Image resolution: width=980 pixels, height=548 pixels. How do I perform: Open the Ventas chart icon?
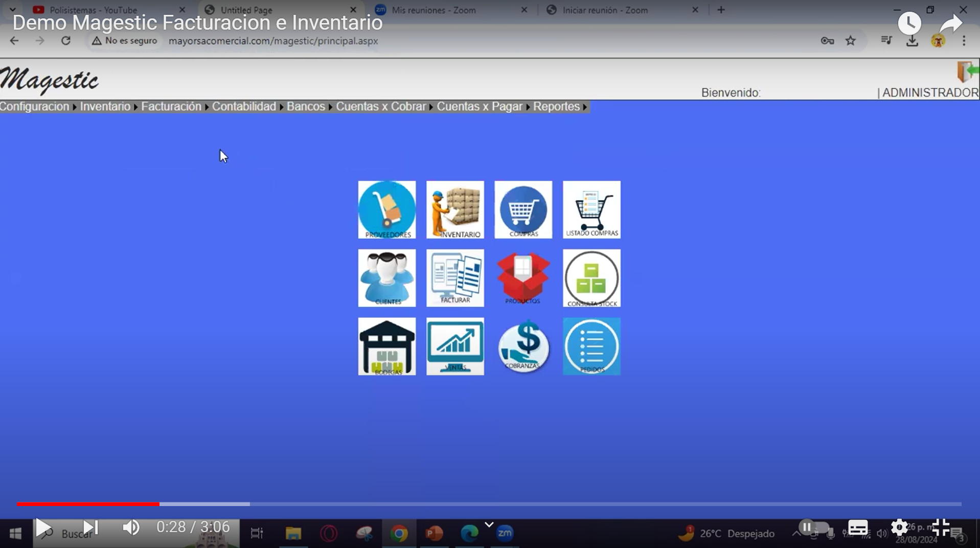coord(455,346)
